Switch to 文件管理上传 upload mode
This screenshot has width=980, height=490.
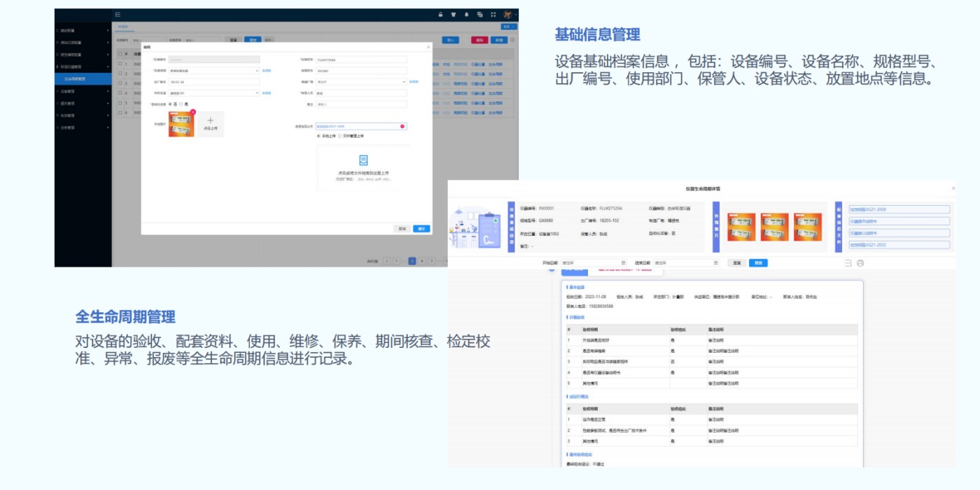[x=342, y=136]
